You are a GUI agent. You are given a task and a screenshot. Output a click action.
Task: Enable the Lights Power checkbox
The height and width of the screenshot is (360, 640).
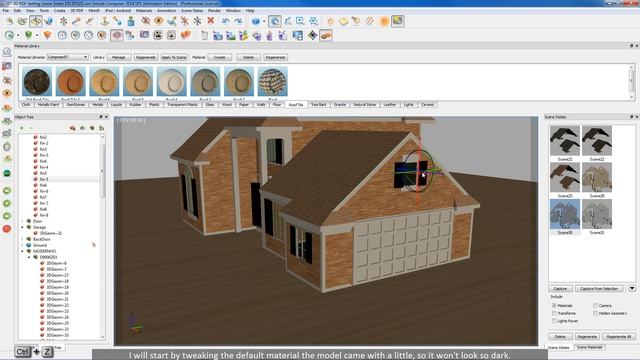[554, 321]
